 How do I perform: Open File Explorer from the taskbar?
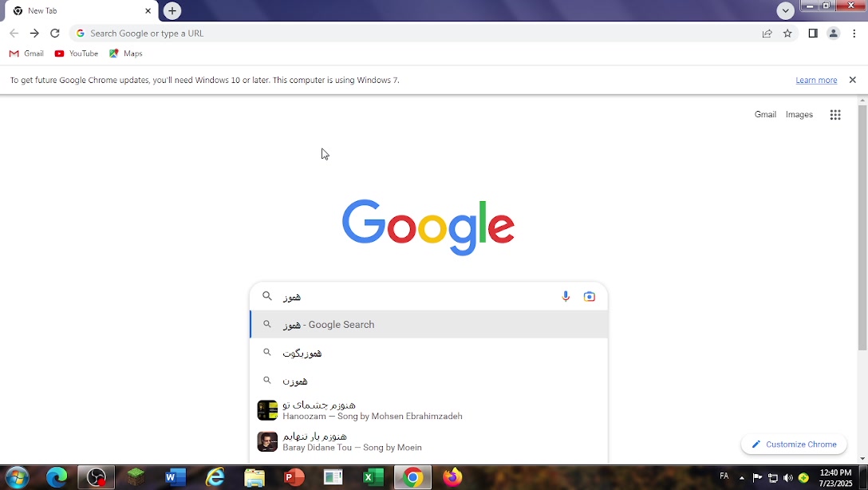254,477
